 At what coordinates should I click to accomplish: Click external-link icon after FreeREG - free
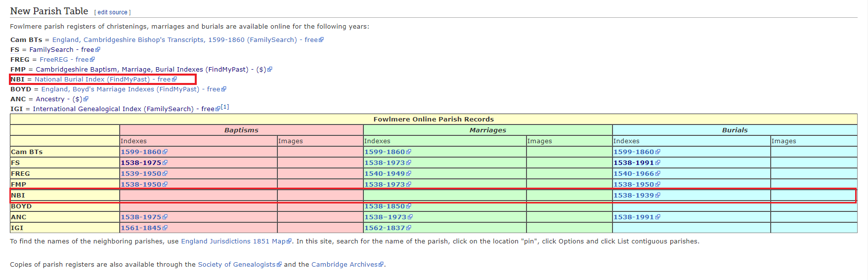coord(92,60)
